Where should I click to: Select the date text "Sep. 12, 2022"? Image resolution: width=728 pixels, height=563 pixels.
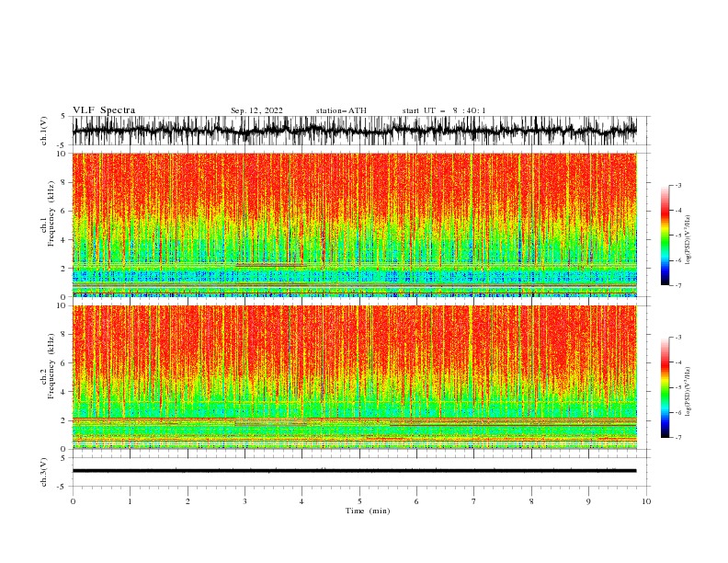pos(256,110)
